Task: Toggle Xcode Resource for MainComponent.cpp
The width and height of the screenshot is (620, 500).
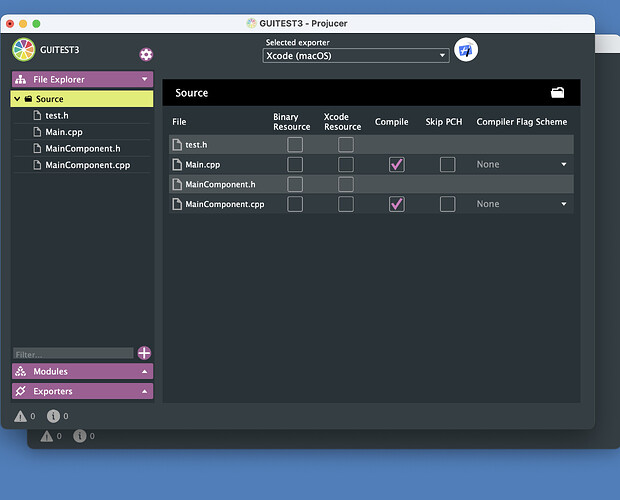Action: click(x=346, y=204)
